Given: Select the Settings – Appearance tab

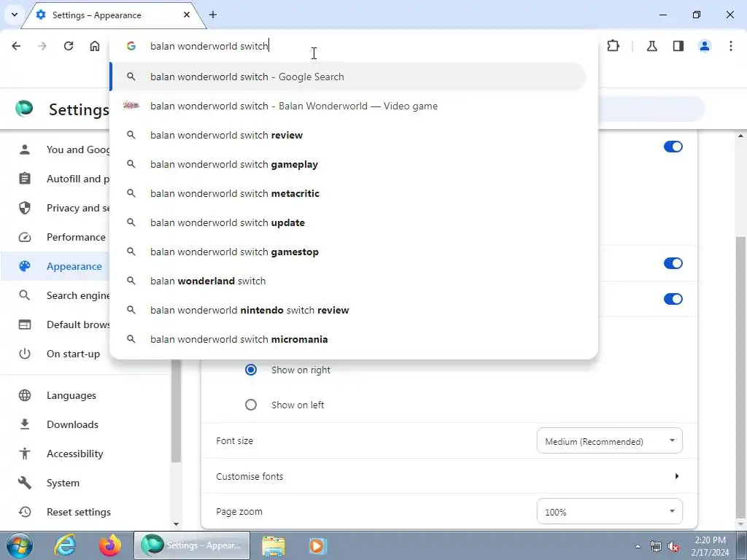Looking at the screenshot, I should (x=114, y=15).
